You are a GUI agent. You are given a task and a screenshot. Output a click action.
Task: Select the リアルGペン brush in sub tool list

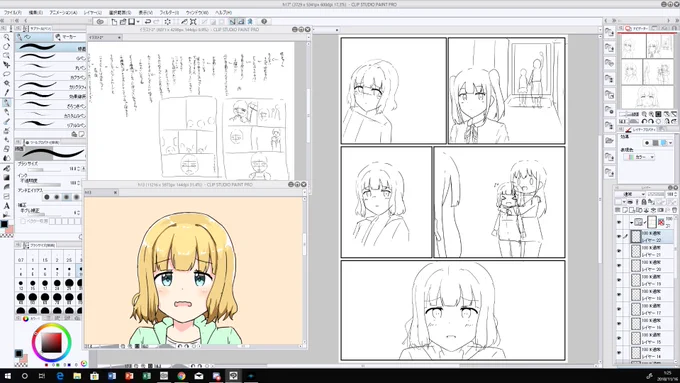(51, 125)
